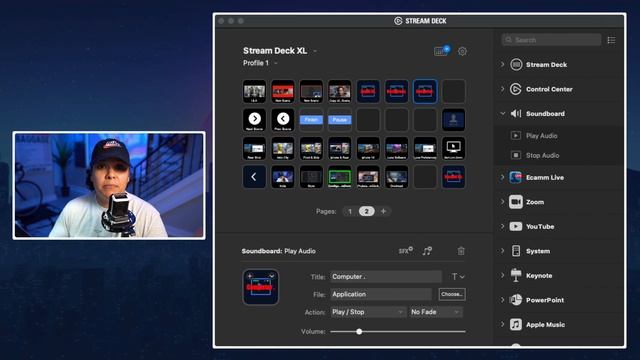Collapse the Soundboard category chevron
Image resolution: width=640 pixels, height=360 pixels.
[502, 113]
